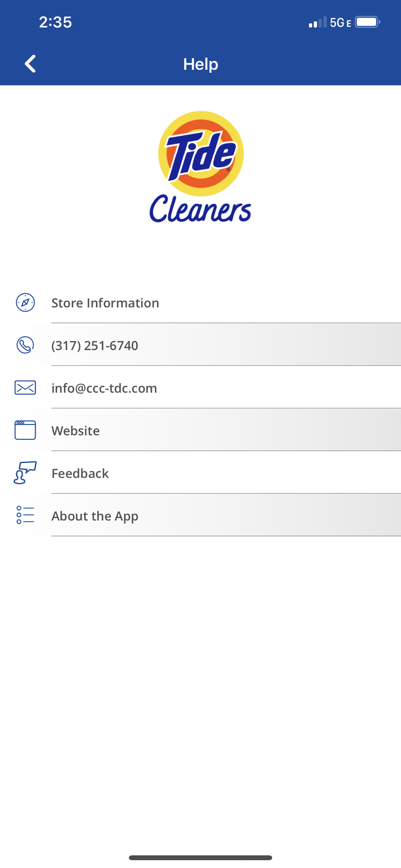Open the Website menu item
The height and width of the screenshot is (868, 401).
point(76,431)
